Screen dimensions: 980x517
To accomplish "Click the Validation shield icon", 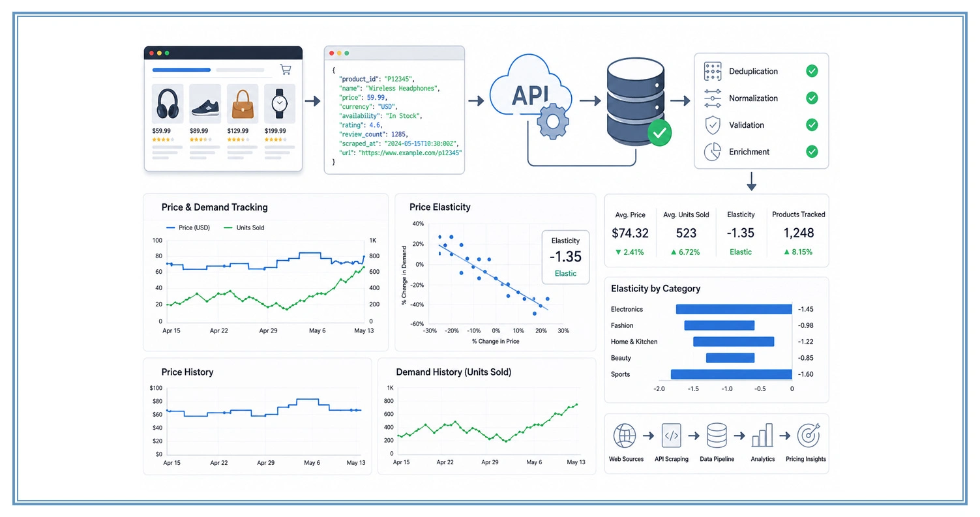I will pyautogui.click(x=713, y=125).
